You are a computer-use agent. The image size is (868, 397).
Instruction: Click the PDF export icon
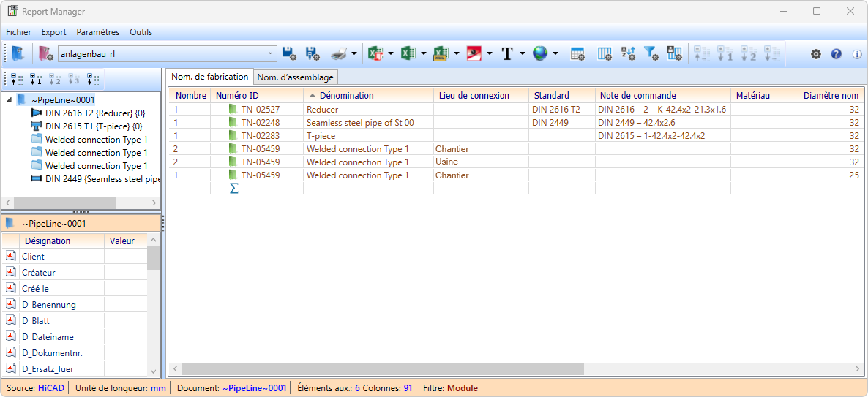(474, 53)
